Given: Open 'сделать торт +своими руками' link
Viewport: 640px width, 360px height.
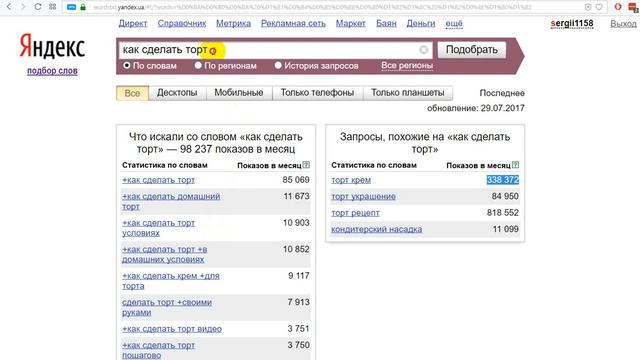Looking at the screenshot, I should point(167,307).
